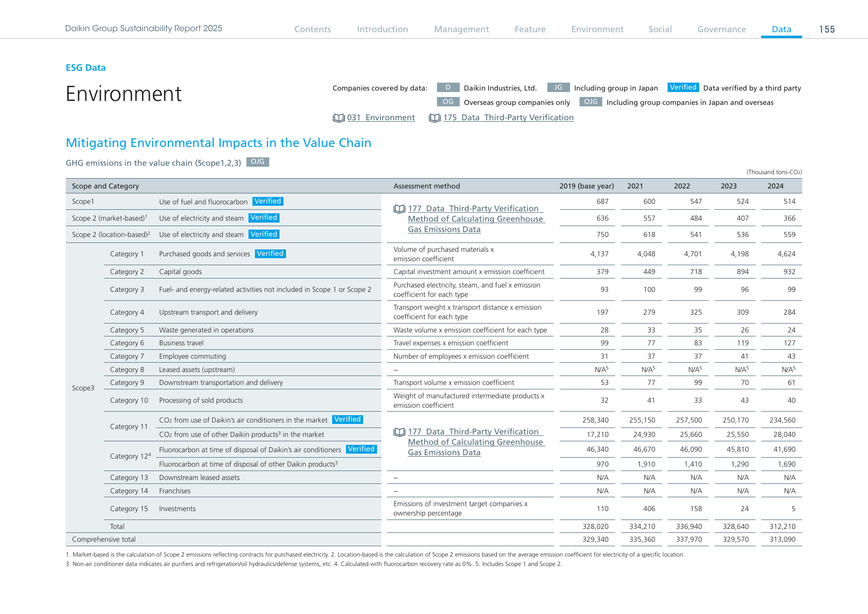Click the Verified badge on the Scope1 row

(x=268, y=201)
